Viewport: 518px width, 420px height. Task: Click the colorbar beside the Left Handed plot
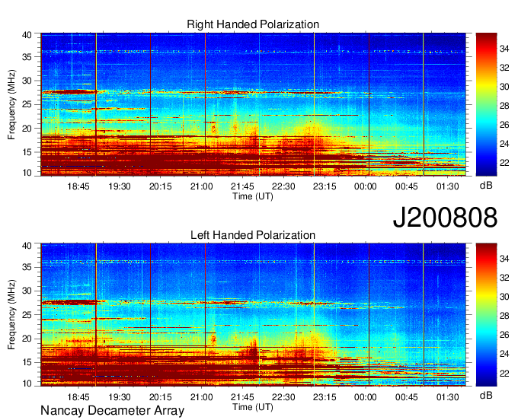486,315
